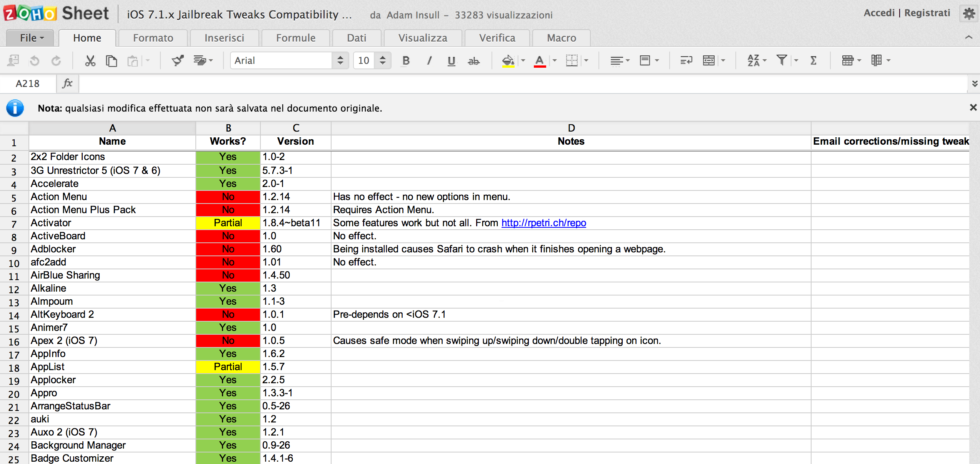Apply the red font color A
The image size is (980, 464).
[540, 60]
